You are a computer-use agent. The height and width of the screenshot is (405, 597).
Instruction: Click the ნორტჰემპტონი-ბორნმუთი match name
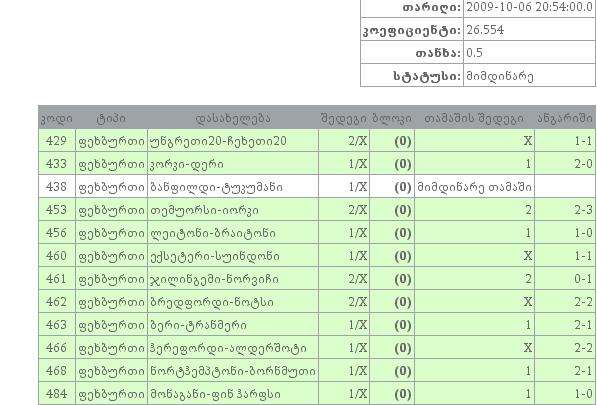tap(233, 371)
